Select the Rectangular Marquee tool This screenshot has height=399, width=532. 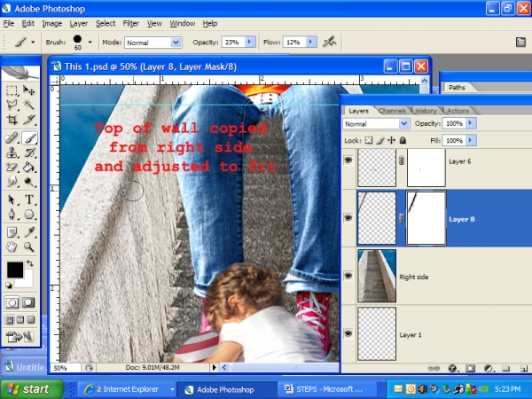[x=12, y=90]
